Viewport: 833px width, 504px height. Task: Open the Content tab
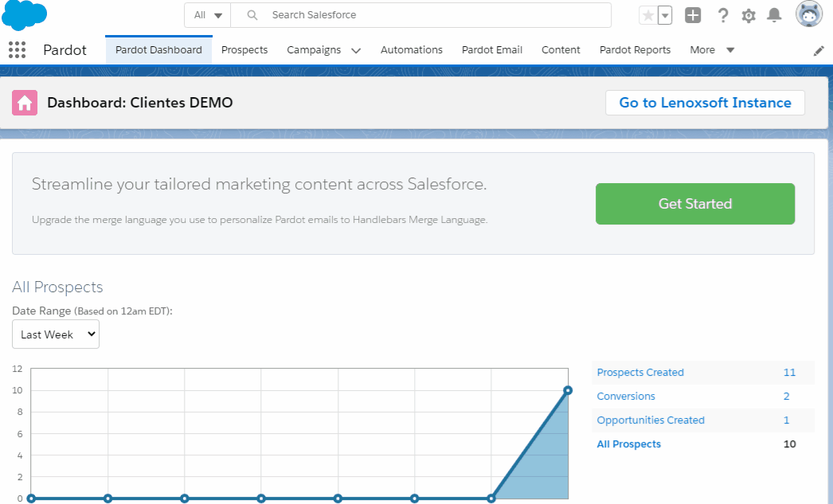pyautogui.click(x=561, y=50)
